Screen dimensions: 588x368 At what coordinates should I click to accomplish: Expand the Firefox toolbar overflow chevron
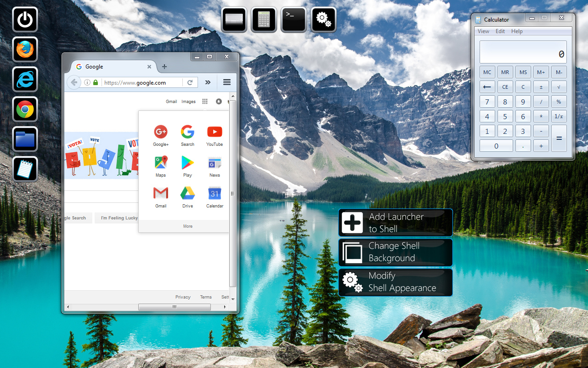click(x=208, y=82)
